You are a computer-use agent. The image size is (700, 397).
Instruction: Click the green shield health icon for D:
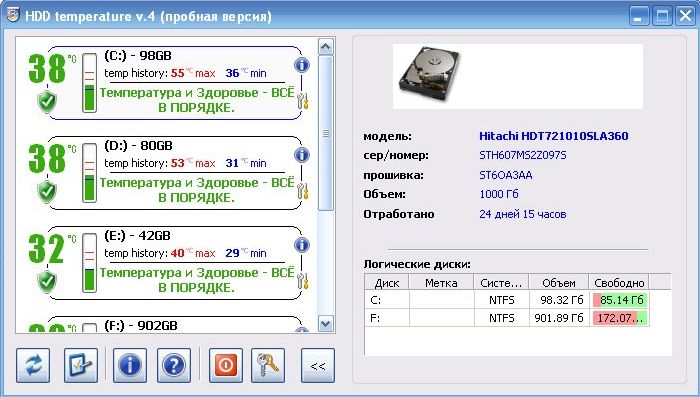tap(47, 192)
